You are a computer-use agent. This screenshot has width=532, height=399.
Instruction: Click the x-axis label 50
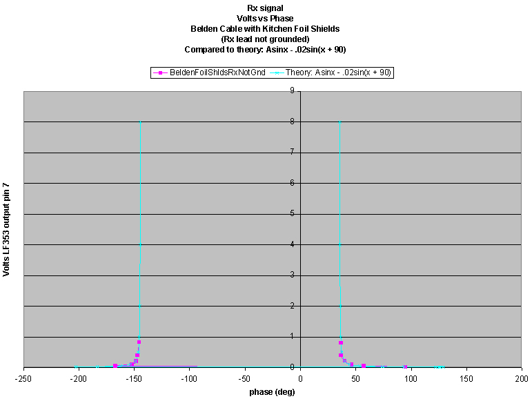pos(355,378)
